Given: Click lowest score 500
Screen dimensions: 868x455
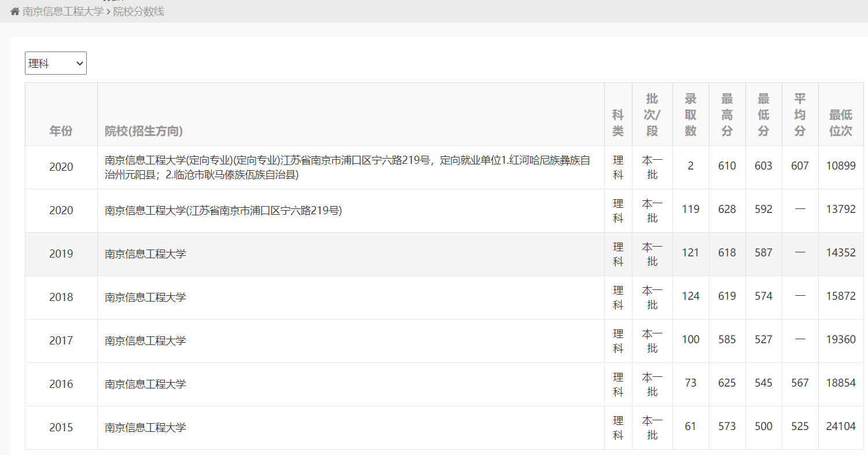Looking at the screenshot, I should point(763,427).
